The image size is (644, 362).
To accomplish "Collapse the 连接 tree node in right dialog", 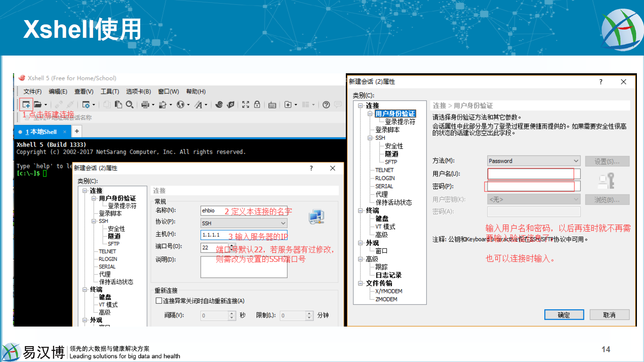I will (360, 106).
